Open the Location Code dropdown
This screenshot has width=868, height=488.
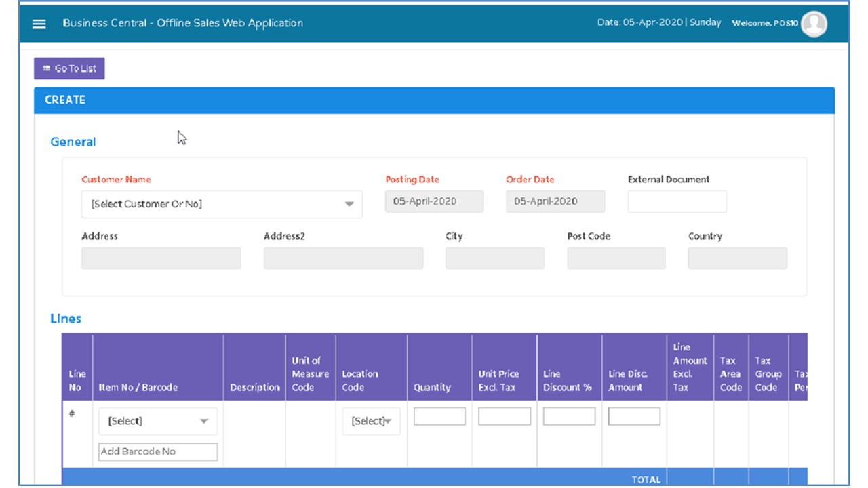coord(371,421)
